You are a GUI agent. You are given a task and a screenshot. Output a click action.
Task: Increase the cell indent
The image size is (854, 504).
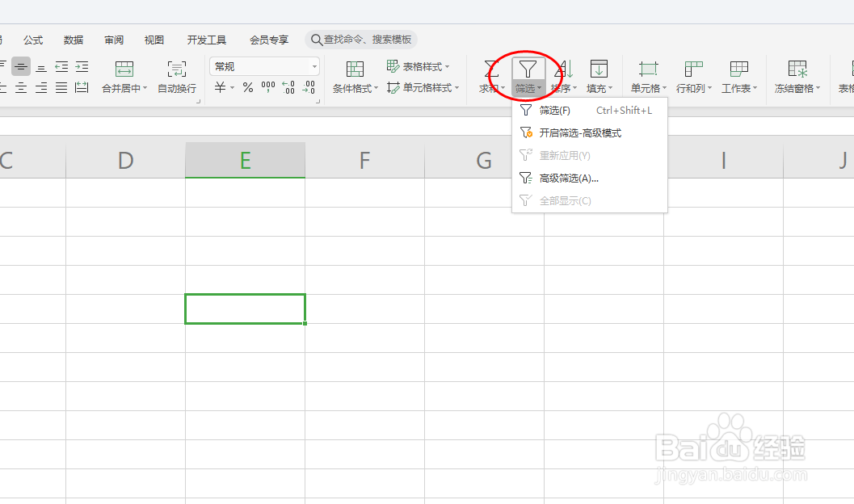click(82, 66)
